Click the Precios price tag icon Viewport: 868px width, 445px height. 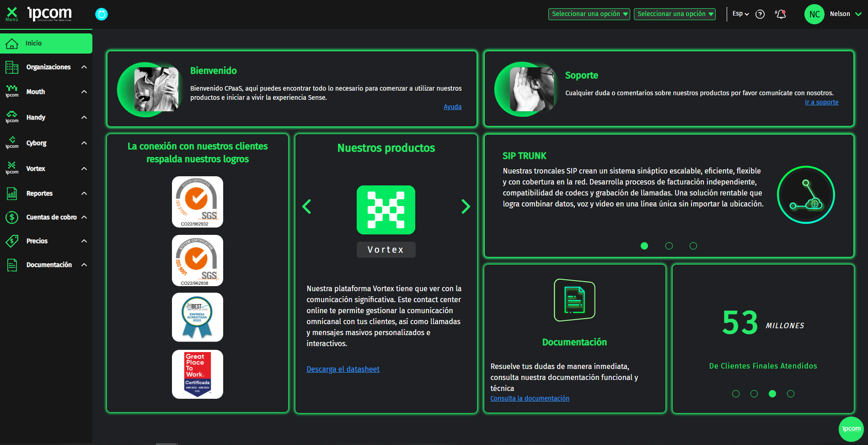pos(12,241)
